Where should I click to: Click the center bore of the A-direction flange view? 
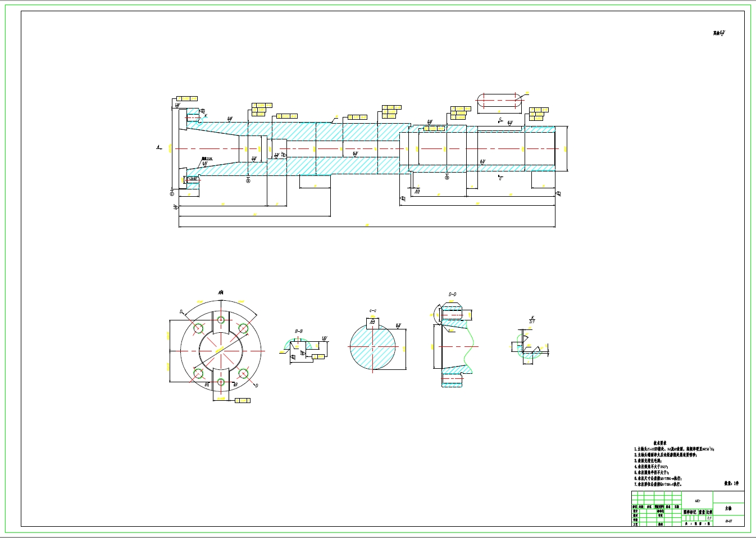click(x=221, y=351)
